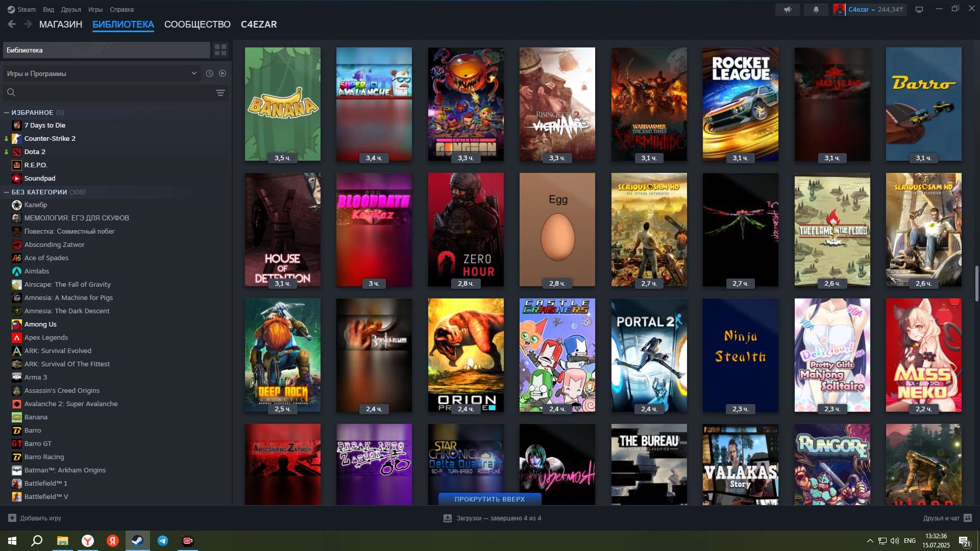Show ready-to-play games filter icon

point(223,73)
